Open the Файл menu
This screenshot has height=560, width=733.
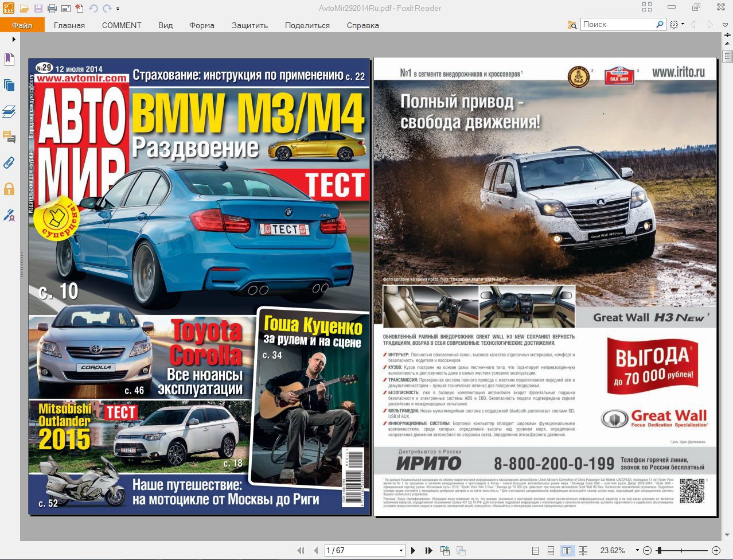[x=22, y=25]
